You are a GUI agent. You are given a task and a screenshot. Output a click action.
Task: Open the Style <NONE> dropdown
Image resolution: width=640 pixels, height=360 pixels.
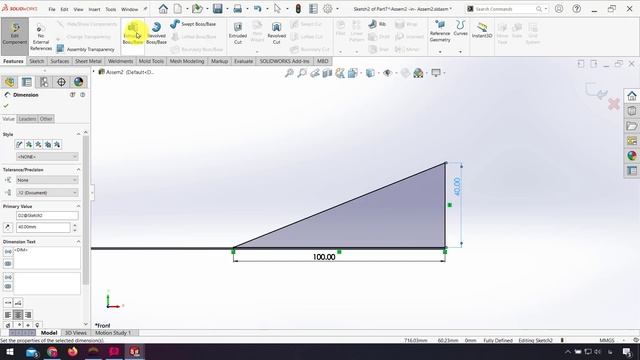pyautogui.click(x=47, y=157)
